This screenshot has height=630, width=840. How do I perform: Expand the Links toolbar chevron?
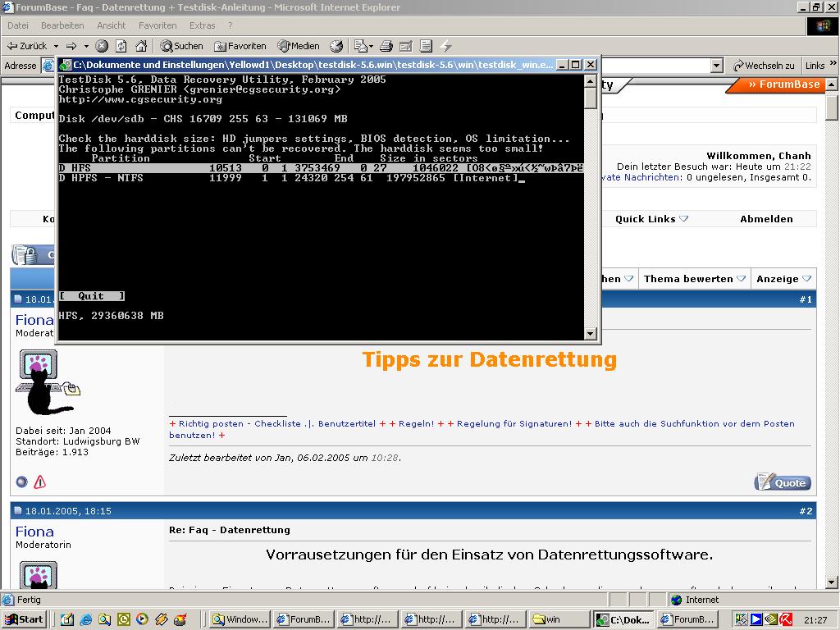[x=833, y=63]
